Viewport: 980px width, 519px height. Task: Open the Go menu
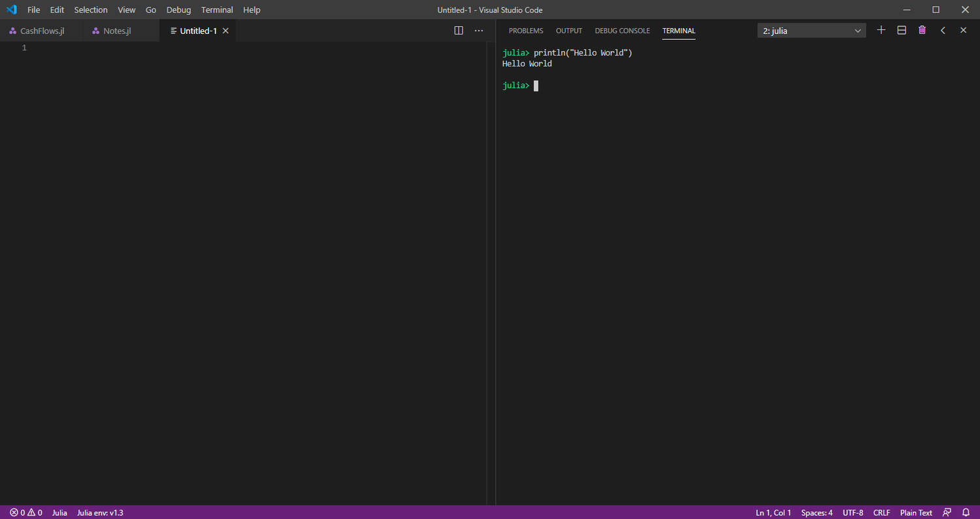(x=151, y=10)
